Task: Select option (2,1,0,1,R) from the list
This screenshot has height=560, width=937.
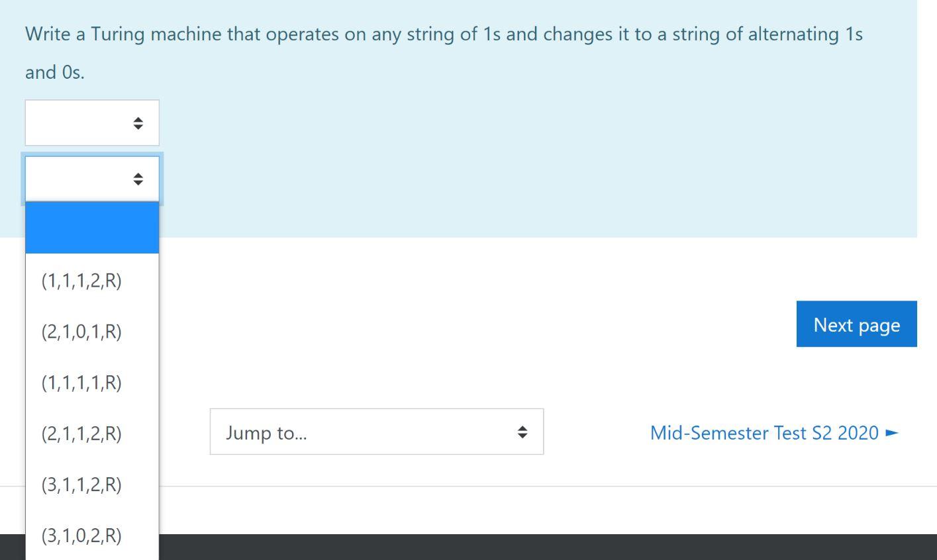Action: pos(79,332)
